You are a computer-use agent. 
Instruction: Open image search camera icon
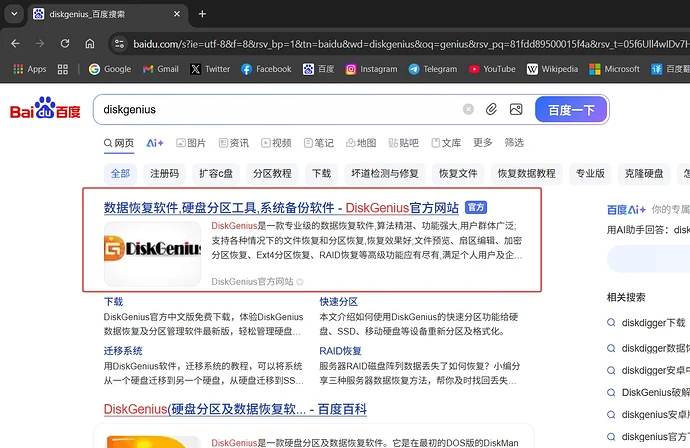coord(516,109)
